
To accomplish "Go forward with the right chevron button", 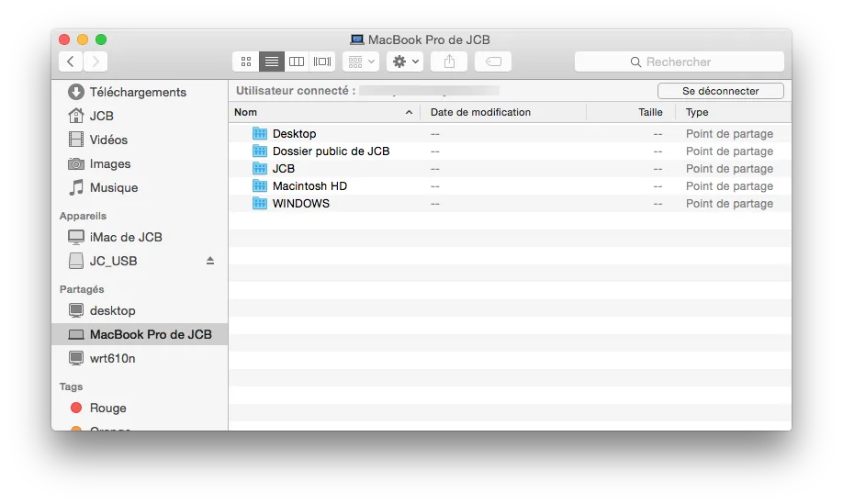I will tap(96, 62).
